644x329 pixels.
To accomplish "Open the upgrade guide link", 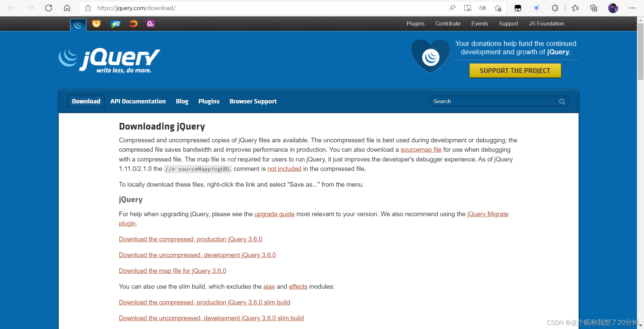I will click(274, 214).
